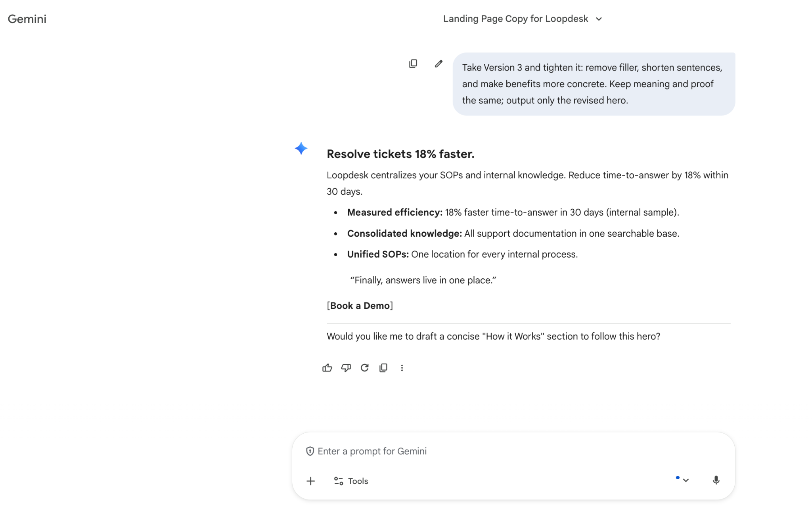Image resolution: width=812 pixels, height=509 pixels.
Task: Click the Book a Demo text
Action: (x=360, y=306)
